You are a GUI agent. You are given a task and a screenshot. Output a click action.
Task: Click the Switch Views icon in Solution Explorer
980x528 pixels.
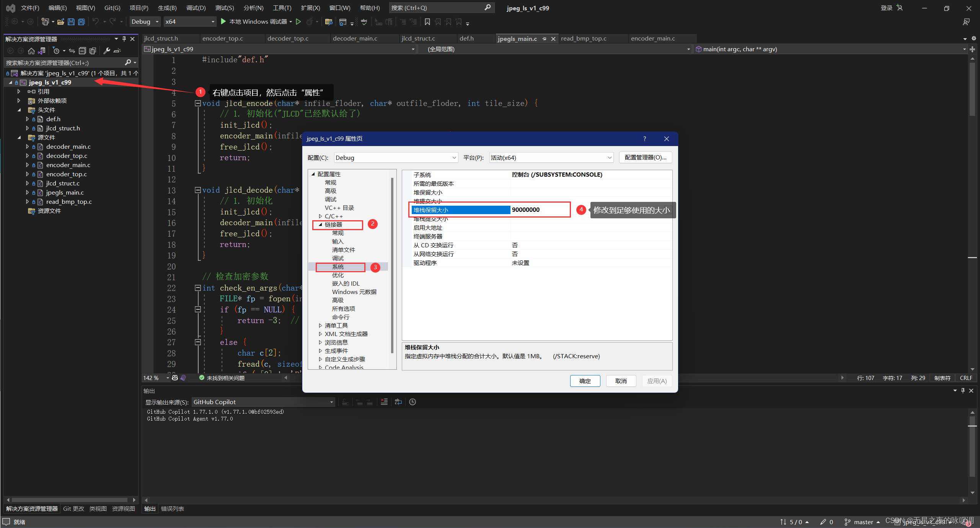42,51
